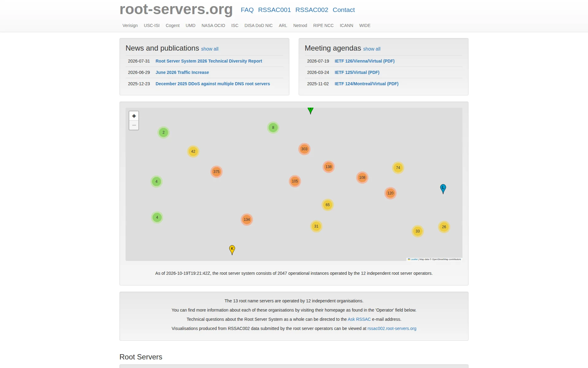588x368 pixels.
Task: Select USC-ISI operator link
Action: click(152, 25)
